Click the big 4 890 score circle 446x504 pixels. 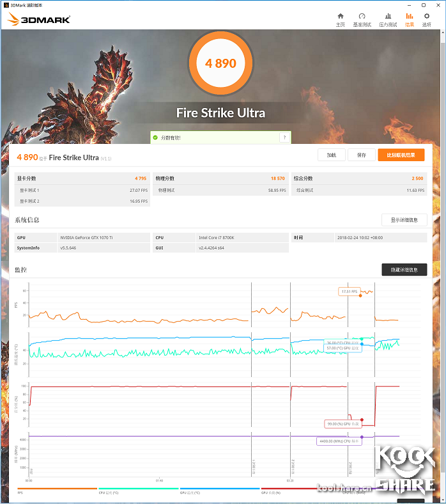pyautogui.click(x=220, y=63)
